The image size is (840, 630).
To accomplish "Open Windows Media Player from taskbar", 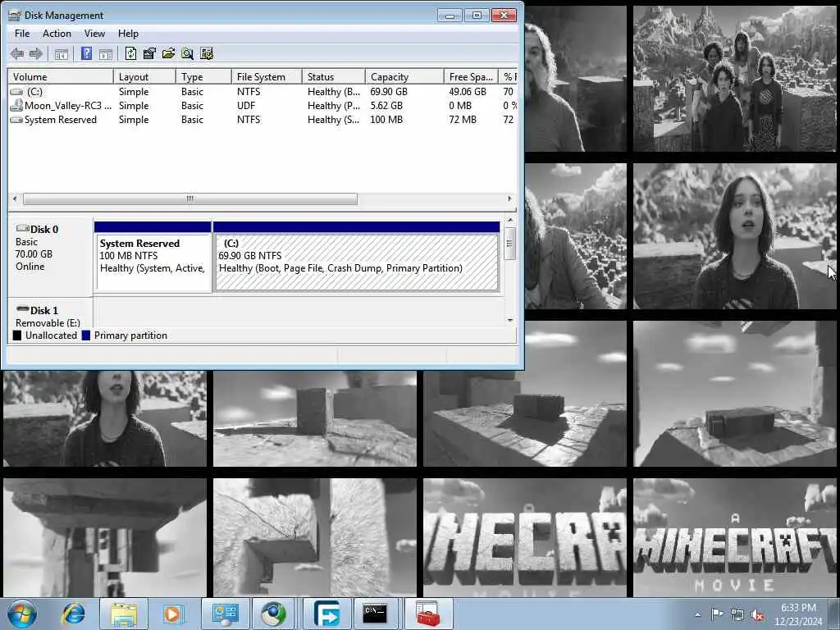I will pos(173,614).
